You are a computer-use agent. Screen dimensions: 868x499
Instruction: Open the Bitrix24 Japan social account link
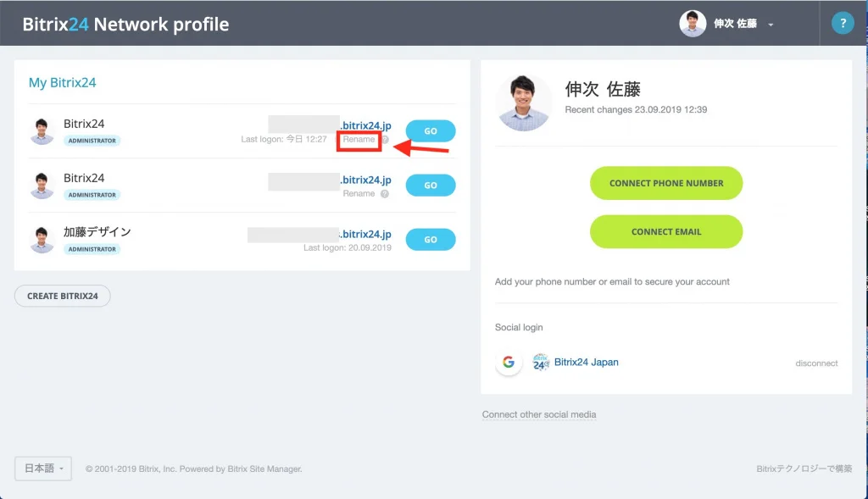587,362
